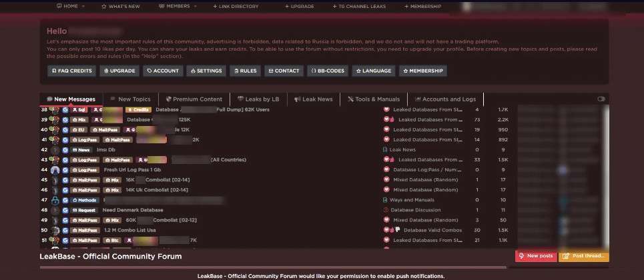
Task: Switch to the Leak News tab
Action: (314, 99)
